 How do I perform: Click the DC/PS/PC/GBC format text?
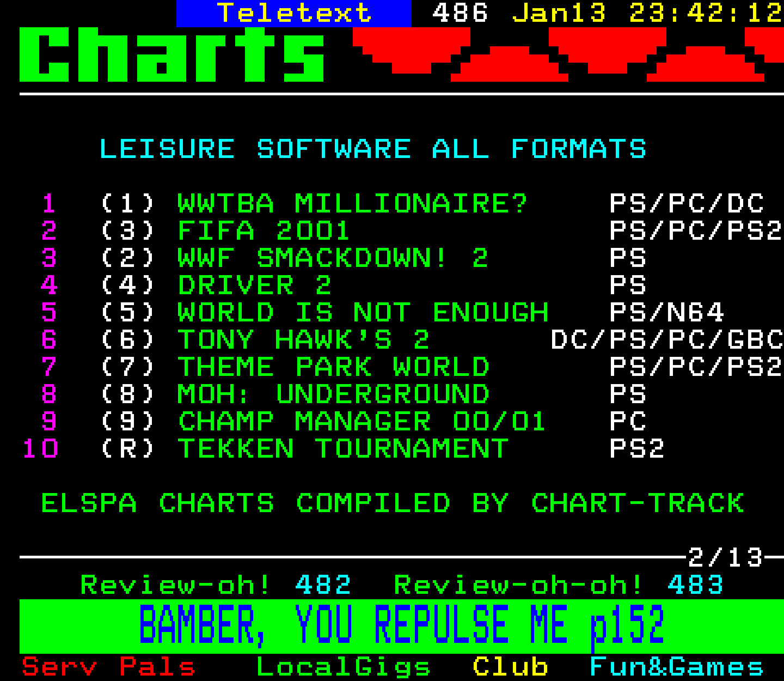667,340
